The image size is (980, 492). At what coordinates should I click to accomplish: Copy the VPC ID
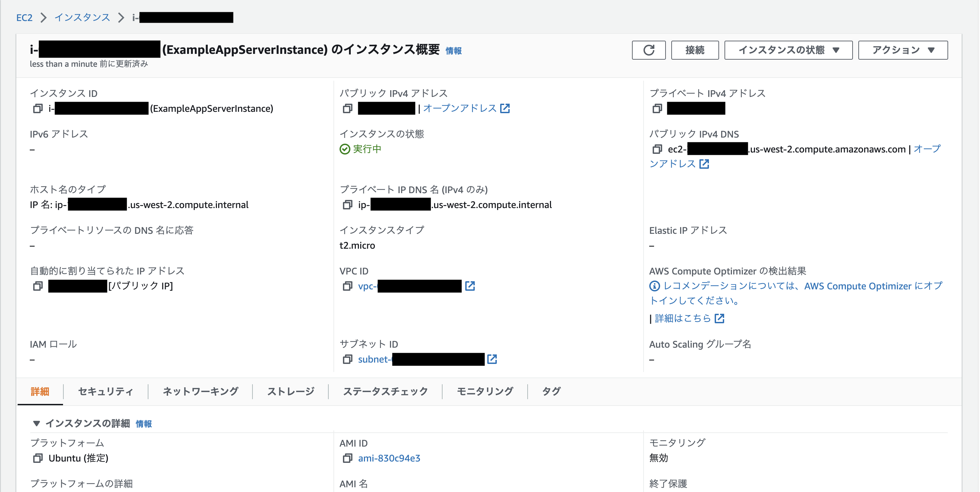coord(347,286)
